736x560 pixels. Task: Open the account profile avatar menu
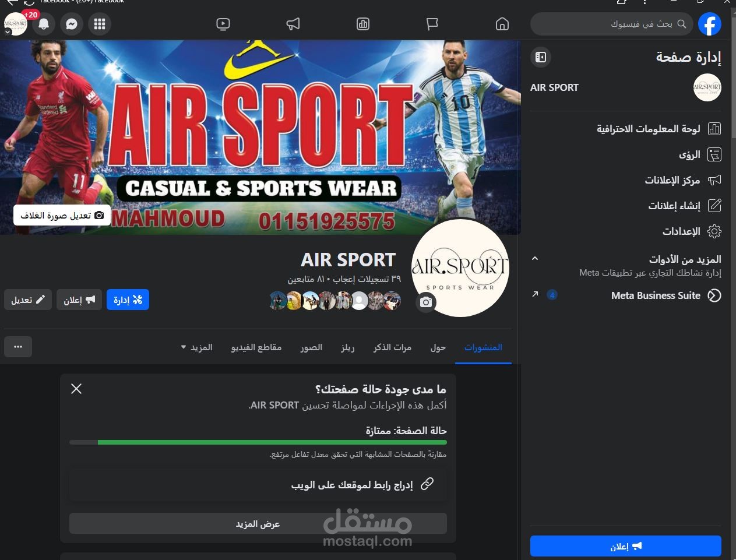tap(15, 24)
